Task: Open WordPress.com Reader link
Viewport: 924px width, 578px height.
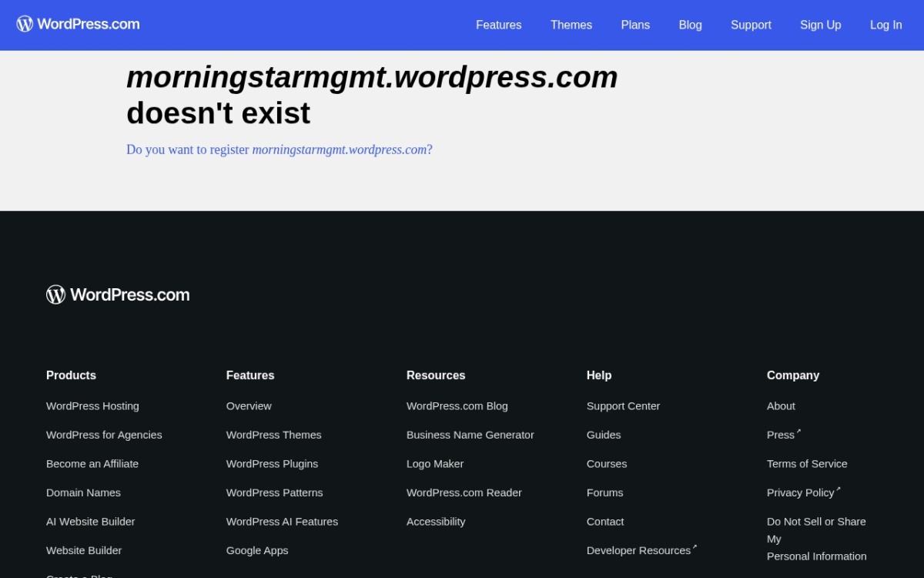Action: pos(464,492)
